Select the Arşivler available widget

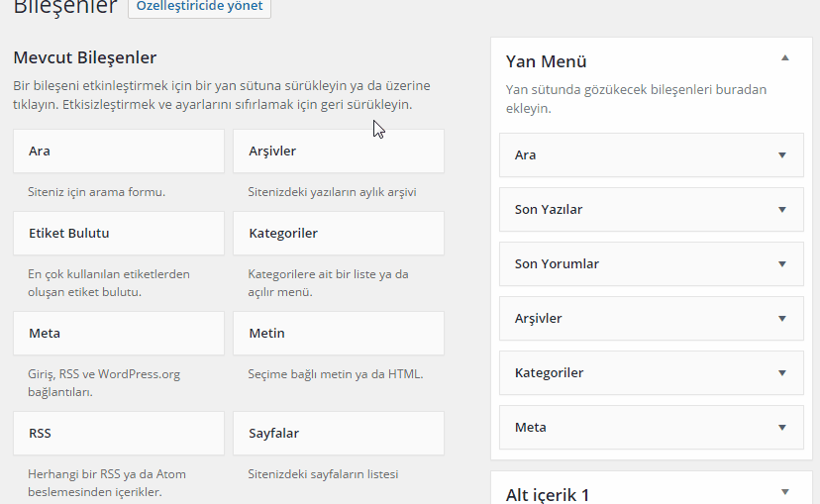pyautogui.click(x=339, y=151)
